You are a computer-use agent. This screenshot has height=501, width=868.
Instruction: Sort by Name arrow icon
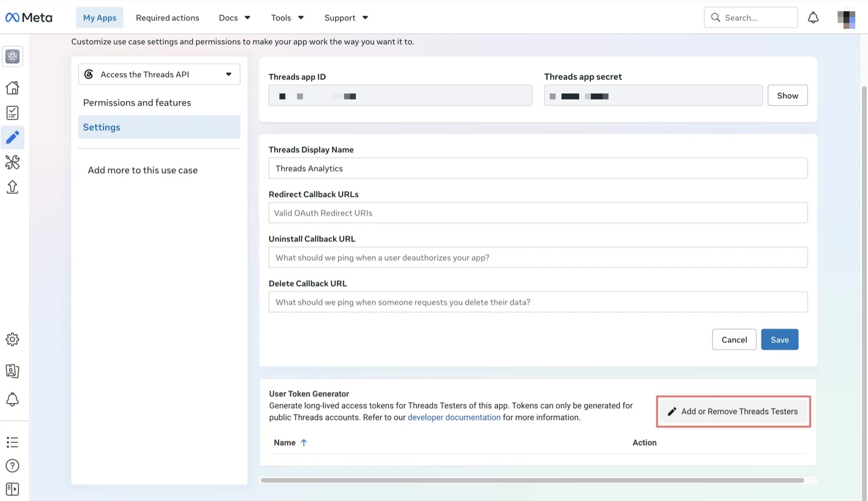[304, 442]
